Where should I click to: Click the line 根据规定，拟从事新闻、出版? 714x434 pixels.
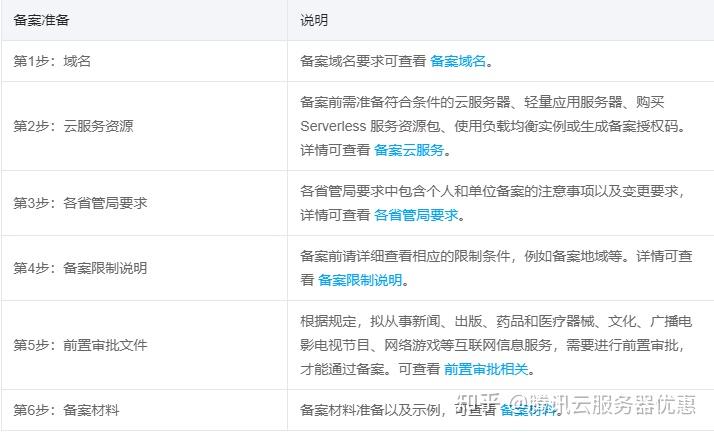496,321
